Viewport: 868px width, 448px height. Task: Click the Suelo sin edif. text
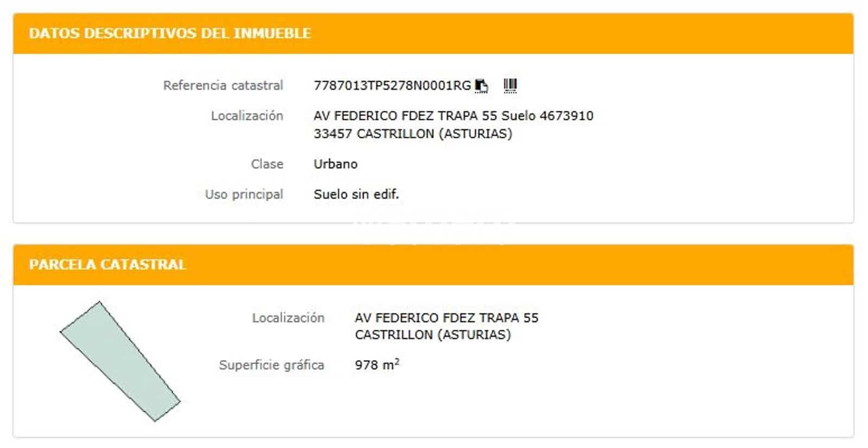pos(356,194)
